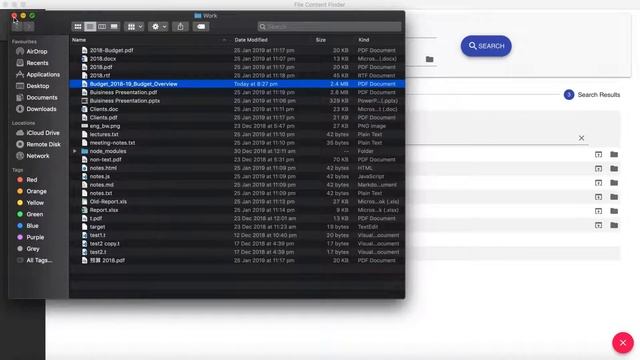The width and height of the screenshot is (640, 360).
Task: Sort files by Name column
Action: (x=149, y=40)
